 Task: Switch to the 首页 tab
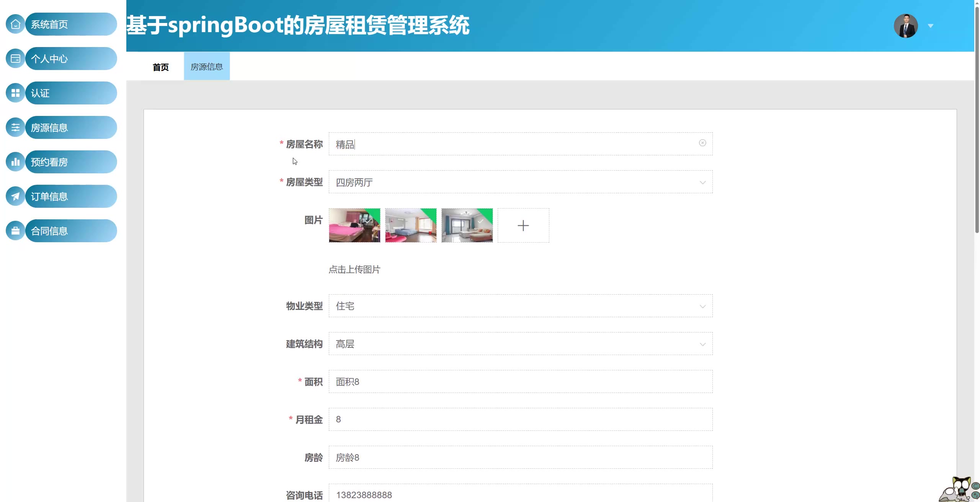tap(160, 67)
